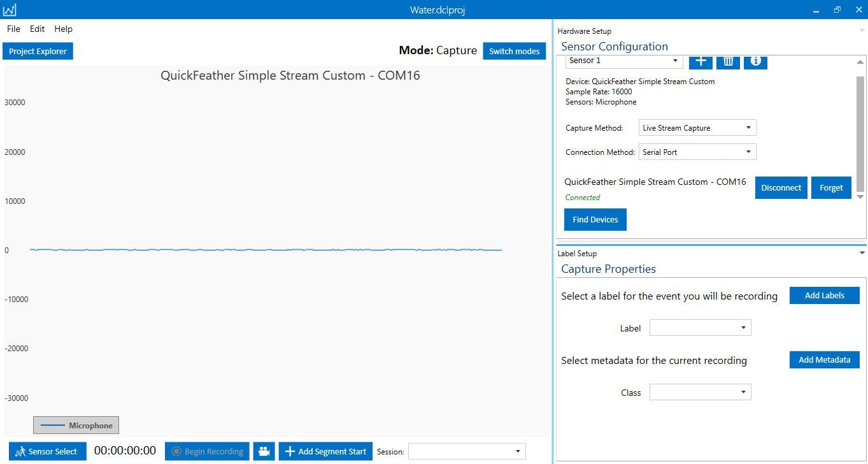Click the Sensor Configuration scrollbar thumb

click(860, 133)
